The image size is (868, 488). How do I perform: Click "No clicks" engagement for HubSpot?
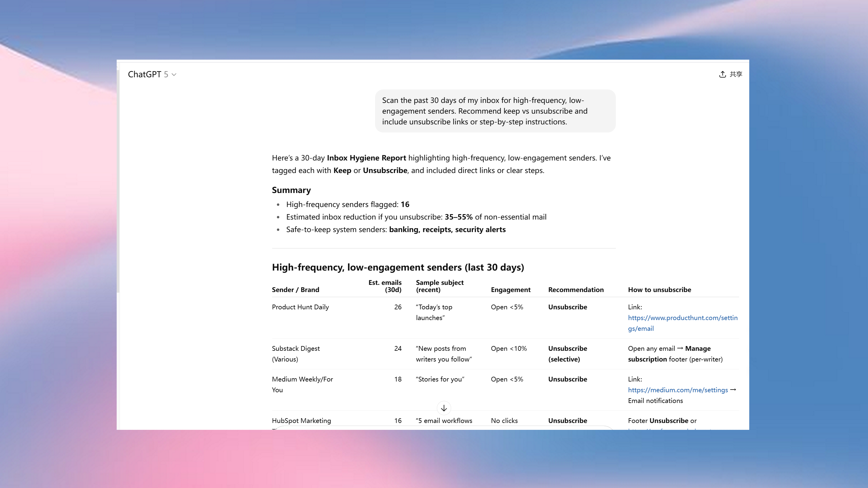pyautogui.click(x=504, y=420)
